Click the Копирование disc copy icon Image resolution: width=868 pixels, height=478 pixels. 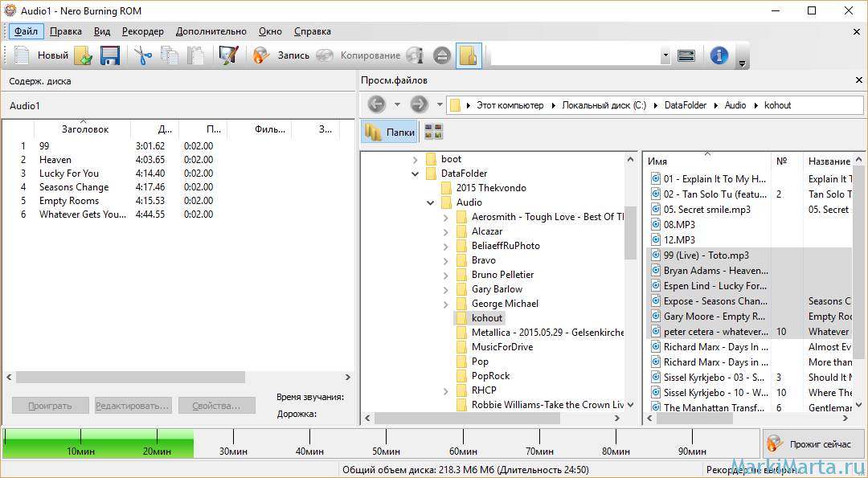[x=325, y=55]
